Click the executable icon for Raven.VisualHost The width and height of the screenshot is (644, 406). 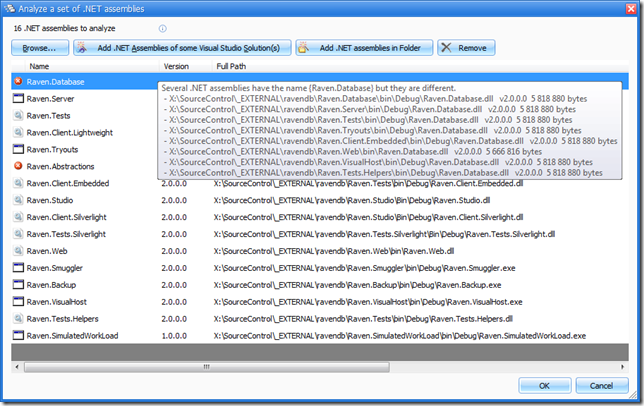tap(18, 301)
